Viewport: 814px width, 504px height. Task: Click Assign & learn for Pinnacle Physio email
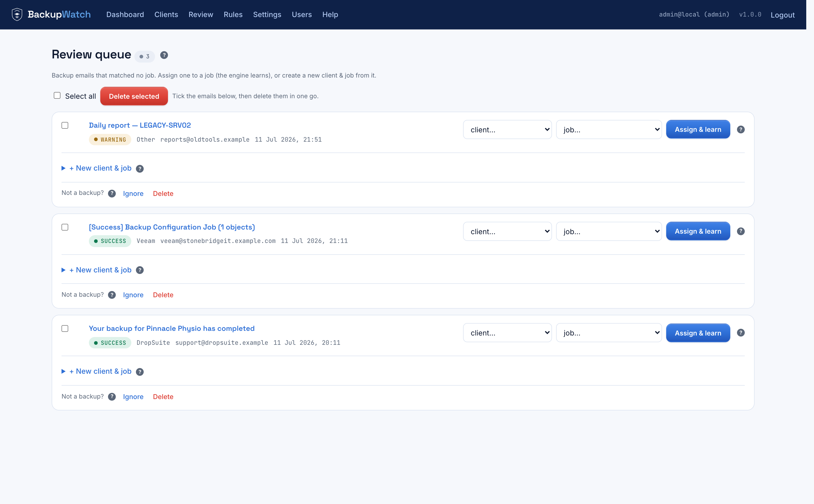(x=698, y=333)
